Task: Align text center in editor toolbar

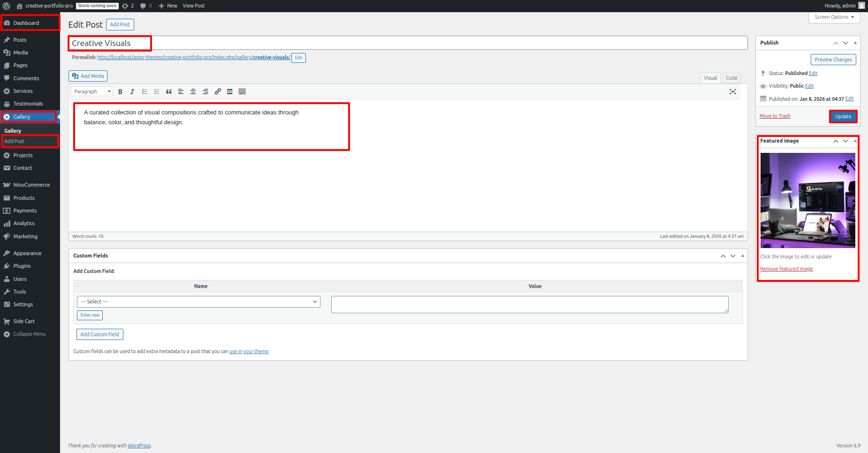Action: click(193, 92)
